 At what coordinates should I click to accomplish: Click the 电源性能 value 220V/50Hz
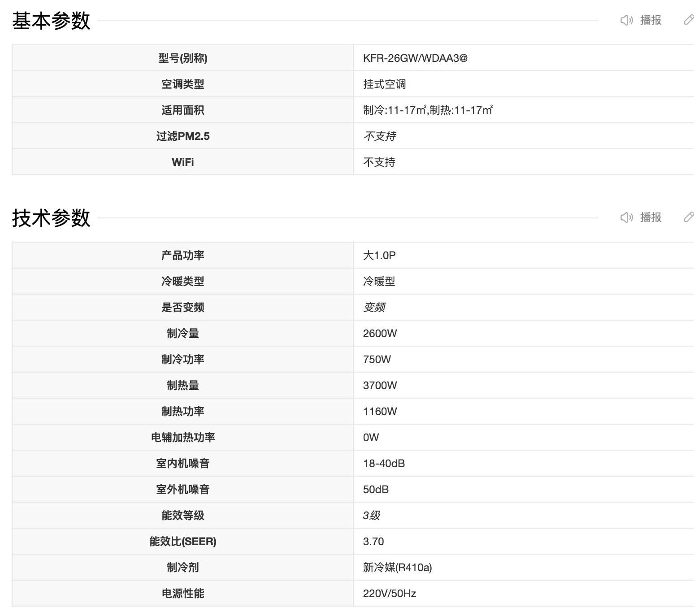[389, 594]
